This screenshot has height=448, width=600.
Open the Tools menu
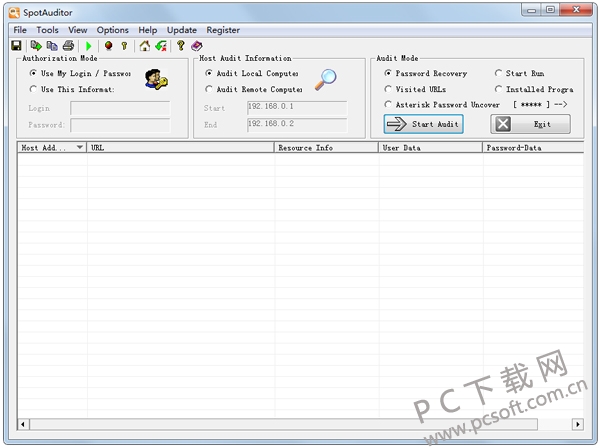(47, 30)
